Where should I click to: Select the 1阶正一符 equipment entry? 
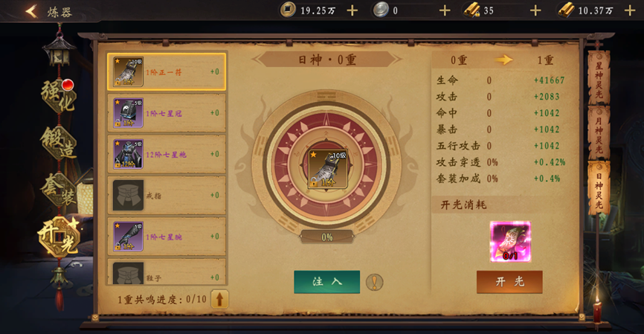167,71
